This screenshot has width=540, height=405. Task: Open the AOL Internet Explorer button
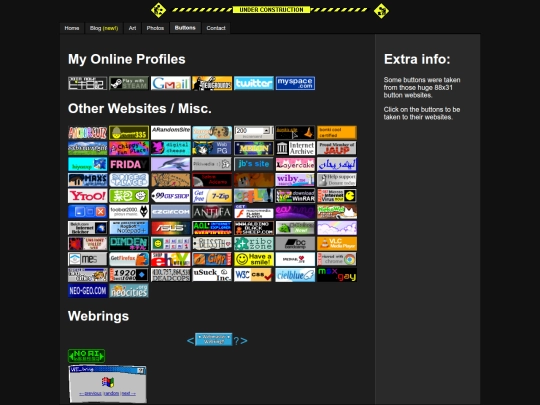coord(212,228)
